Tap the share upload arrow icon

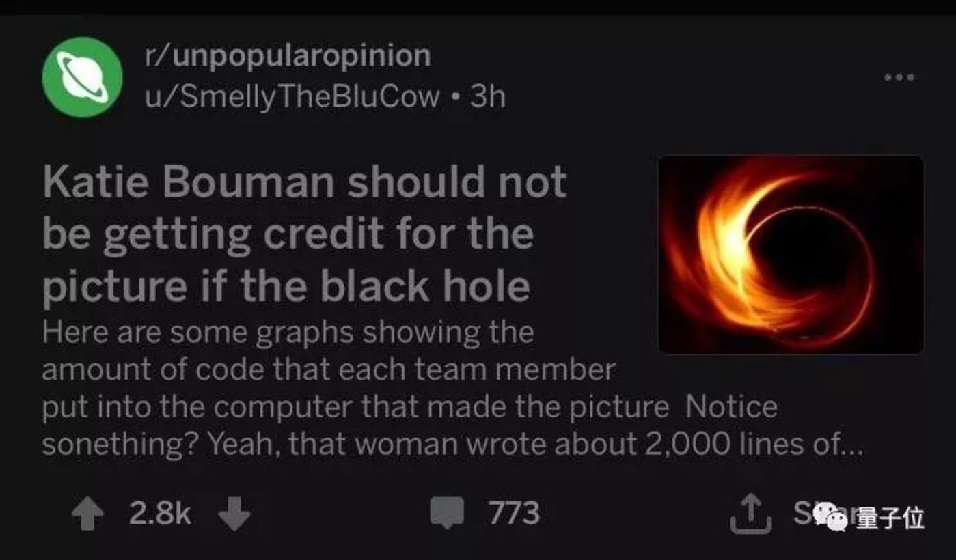coord(750,513)
